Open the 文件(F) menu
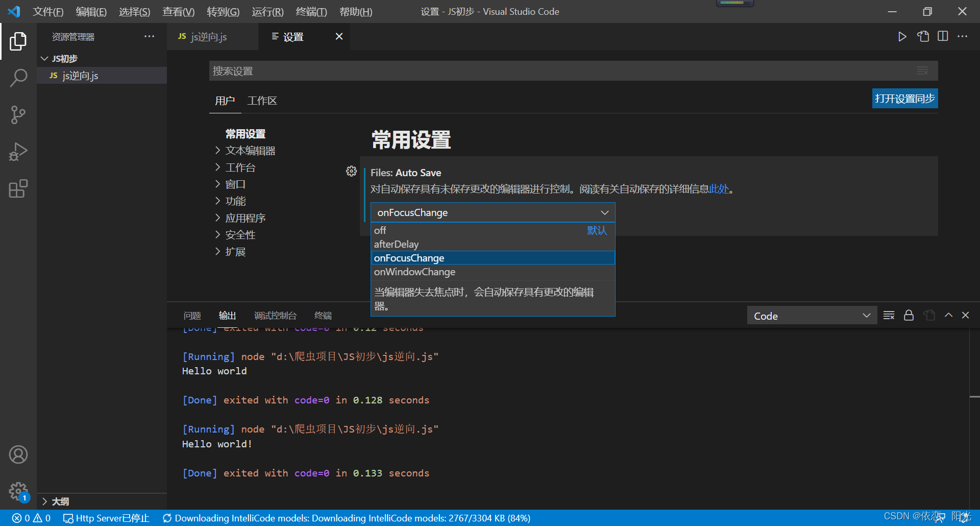The image size is (980, 526). (48, 11)
